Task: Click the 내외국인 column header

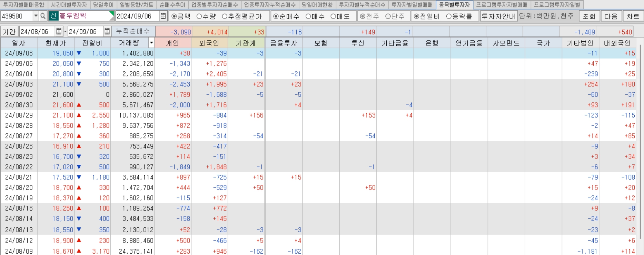Action: 617,43
